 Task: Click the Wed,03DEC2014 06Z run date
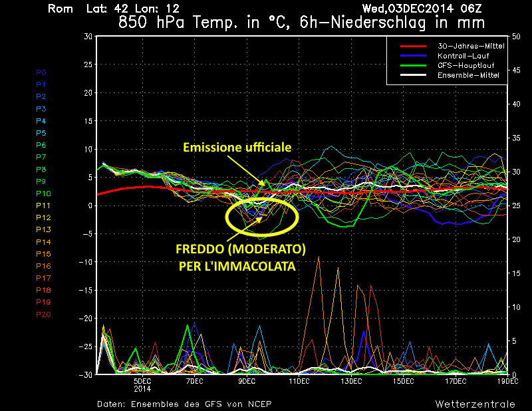422,9
